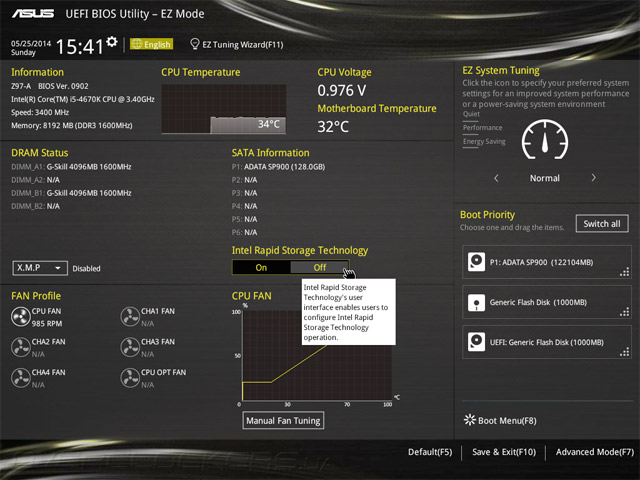Image resolution: width=640 pixels, height=480 pixels.
Task: Select the Quiet tuning option
Action: click(471, 114)
